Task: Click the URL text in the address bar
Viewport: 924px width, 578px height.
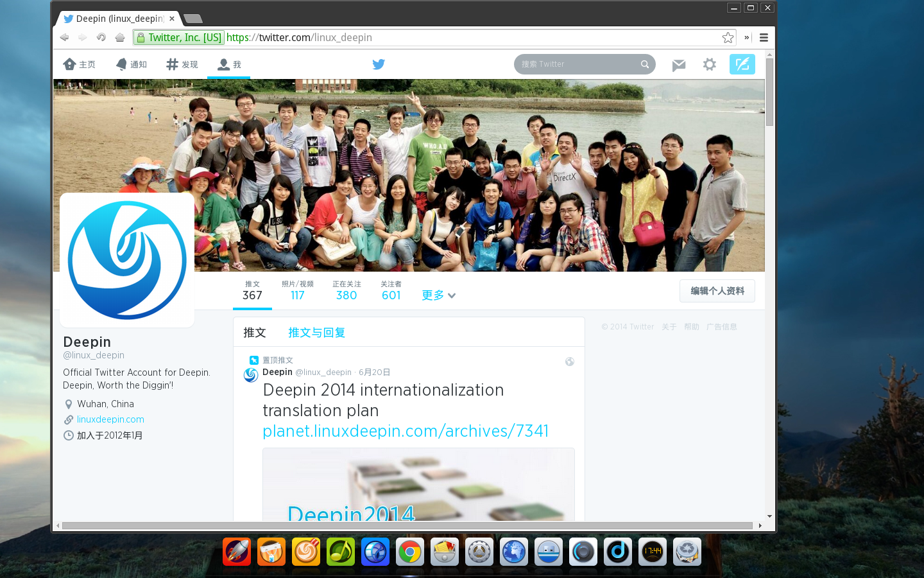Action: (299, 37)
